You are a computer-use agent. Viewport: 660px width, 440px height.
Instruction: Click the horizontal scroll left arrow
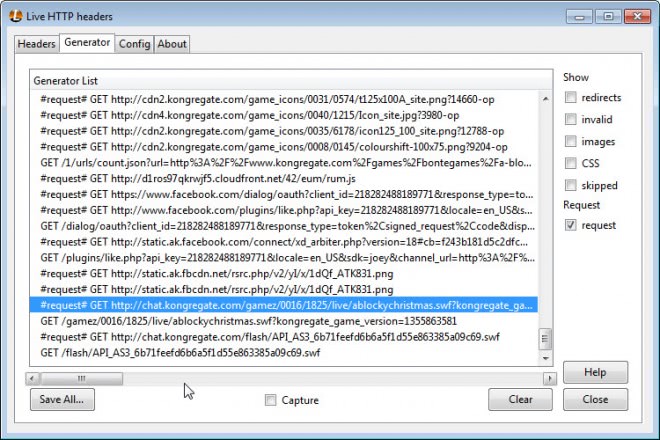pyautogui.click(x=32, y=379)
